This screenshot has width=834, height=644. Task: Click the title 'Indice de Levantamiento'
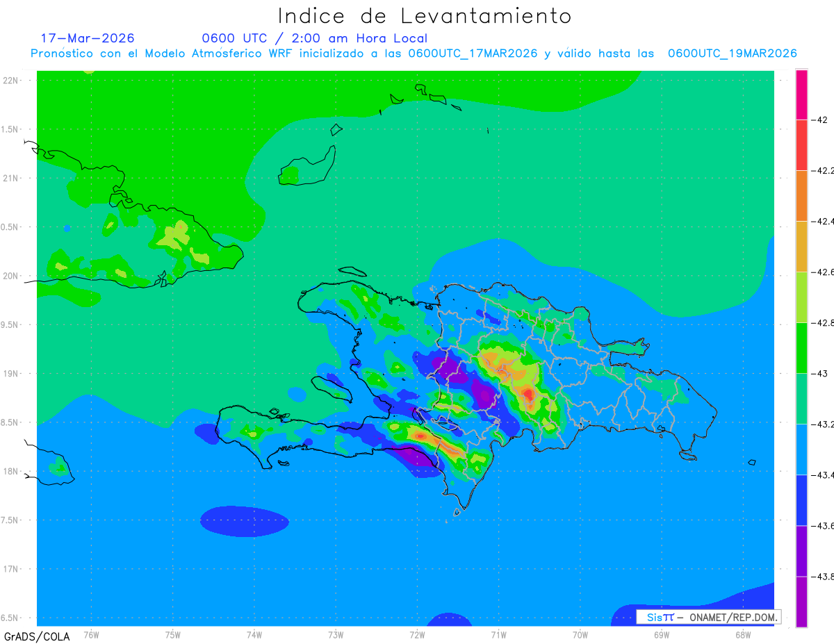[425, 15]
